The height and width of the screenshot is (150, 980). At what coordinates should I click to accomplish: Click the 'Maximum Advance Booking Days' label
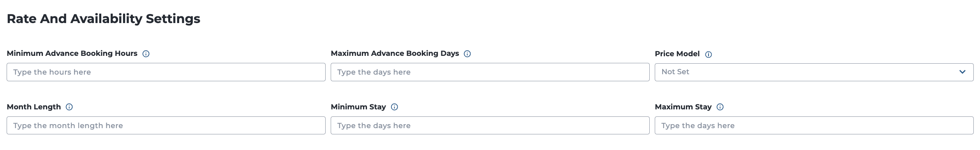point(395,54)
